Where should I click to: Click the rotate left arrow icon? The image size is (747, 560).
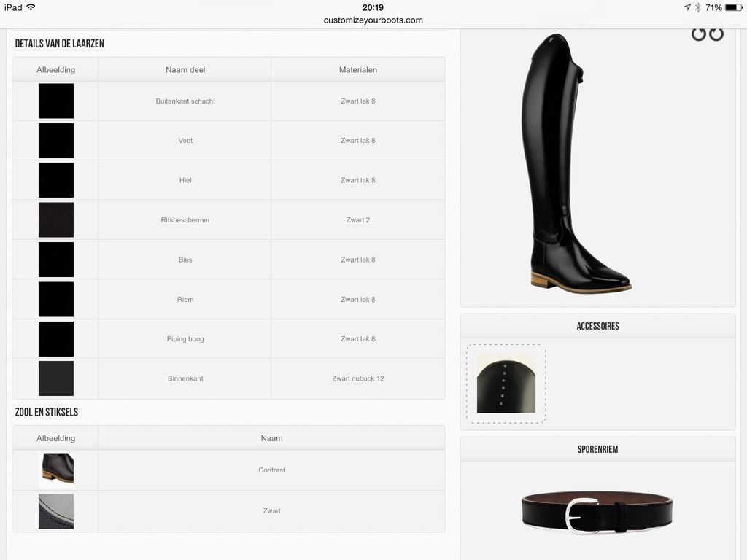[x=698, y=34]
